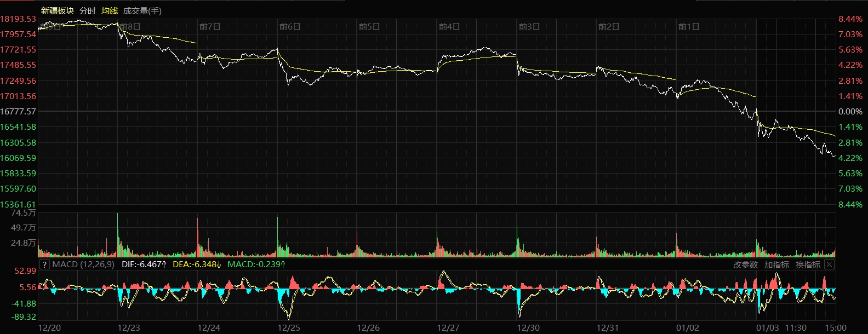Click the 12/25 date on time axis
This screenshot has height=334, width=868.
click(x=289, y=327)
